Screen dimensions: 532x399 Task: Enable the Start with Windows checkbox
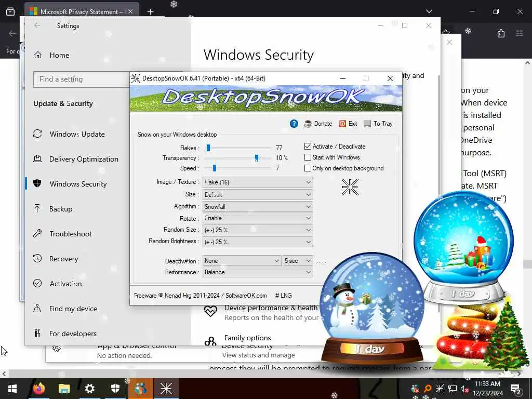(x=308, y=157)
